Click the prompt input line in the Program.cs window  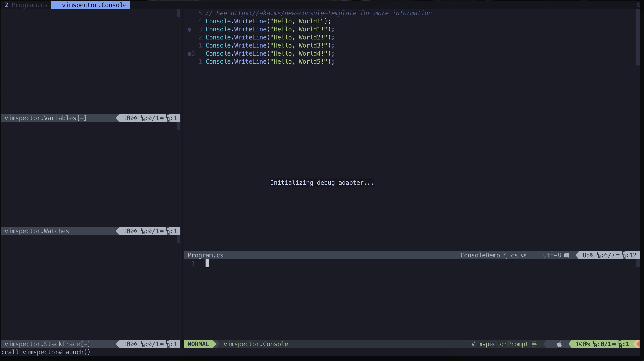[x=207, y=263]
